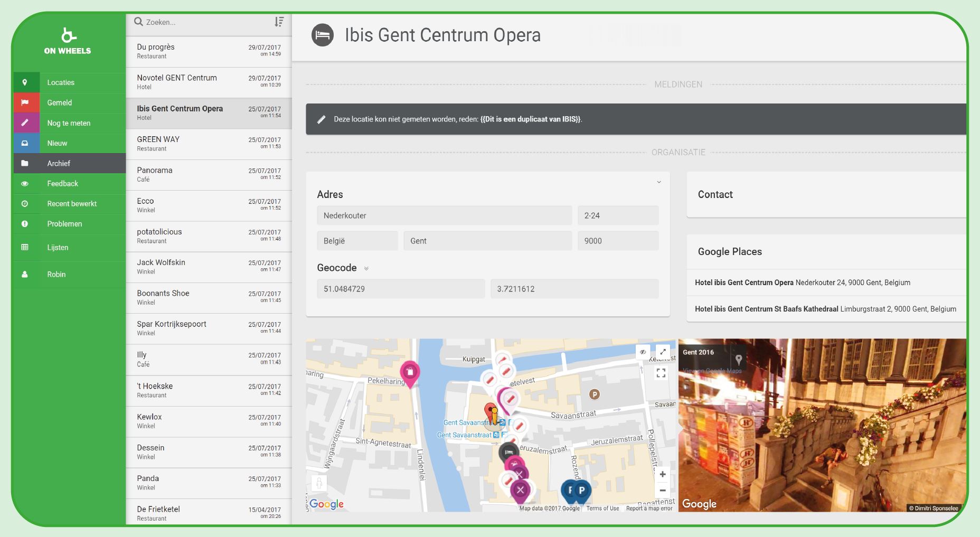Click the search magnifier icon
This screenshot has height=537, width=980.
coord(138,22)
